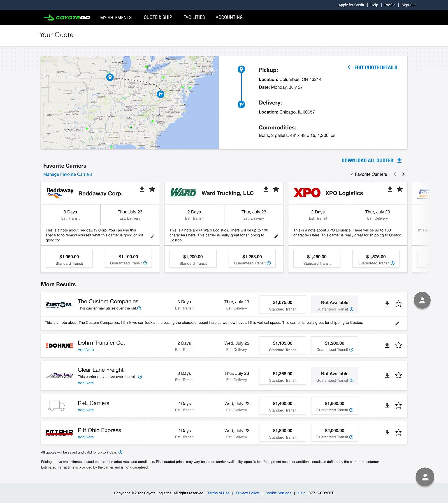Download the R+L Carriers quote

[387, 406]
